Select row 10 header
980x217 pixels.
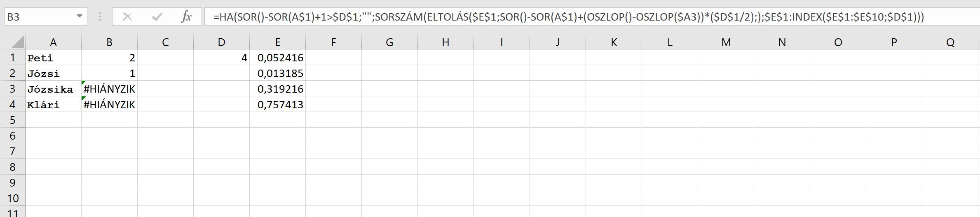[x=12, y=198]
